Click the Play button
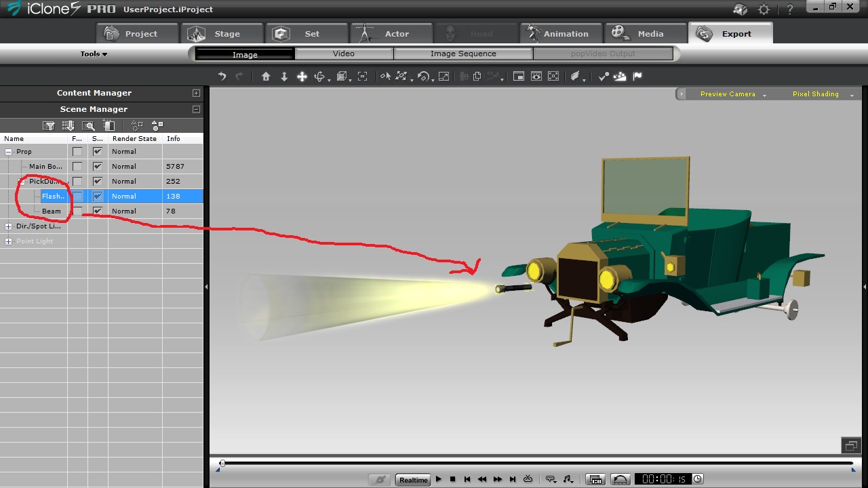868x488 pixels. click(x=439, y=479)
